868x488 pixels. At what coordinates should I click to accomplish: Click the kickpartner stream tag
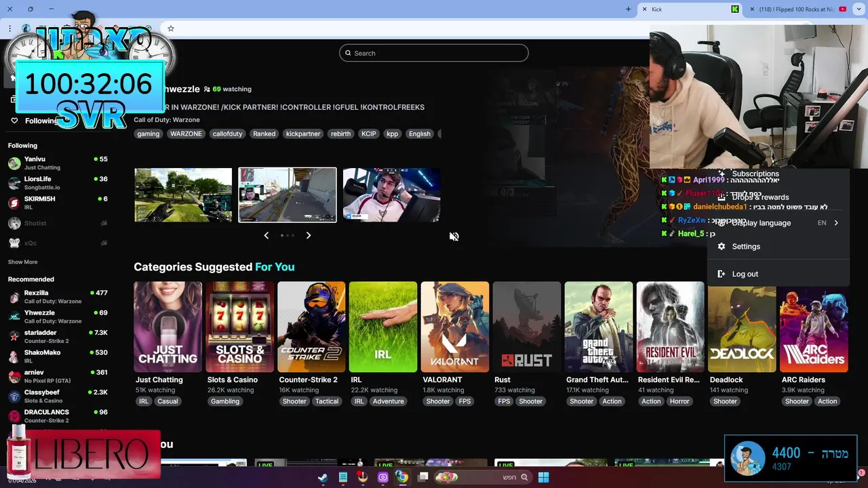(x=303, y=134)
